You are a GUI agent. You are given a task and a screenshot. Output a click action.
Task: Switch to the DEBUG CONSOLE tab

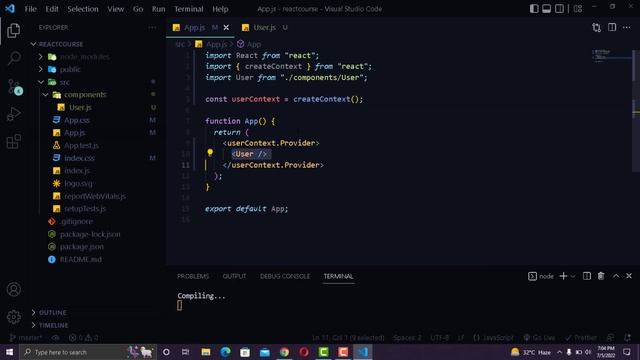(x=285, y=276)
